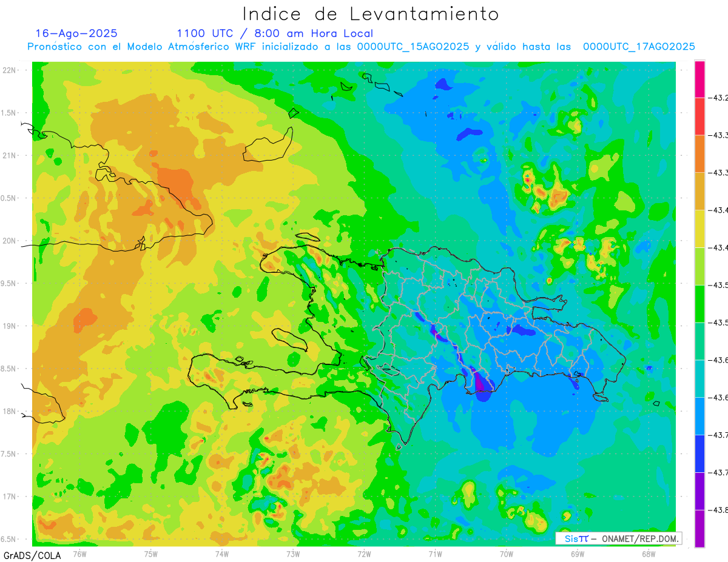
Task: Click the bottom purple swatch of the color bar
Action: point(699,528)
